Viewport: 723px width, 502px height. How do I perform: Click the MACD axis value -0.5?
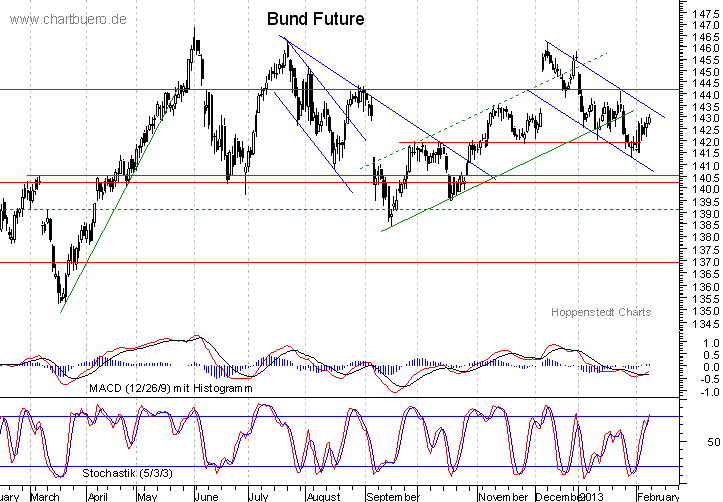click(x=709, y=379)
